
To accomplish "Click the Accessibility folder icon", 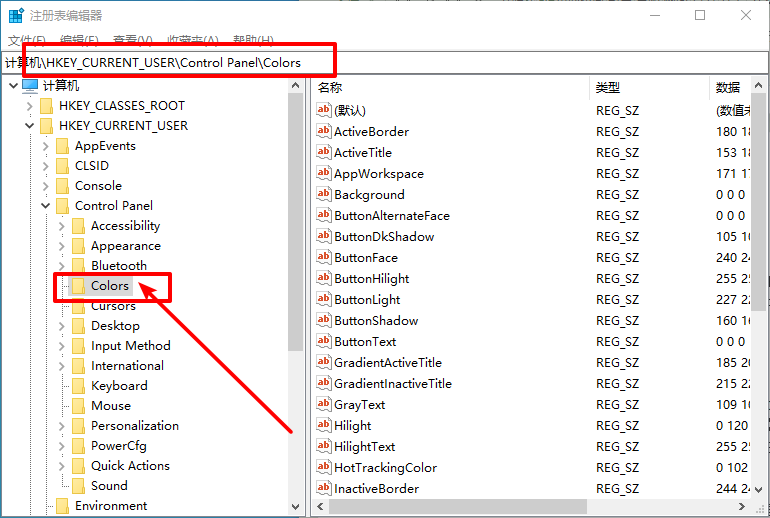I will (79, 226).
